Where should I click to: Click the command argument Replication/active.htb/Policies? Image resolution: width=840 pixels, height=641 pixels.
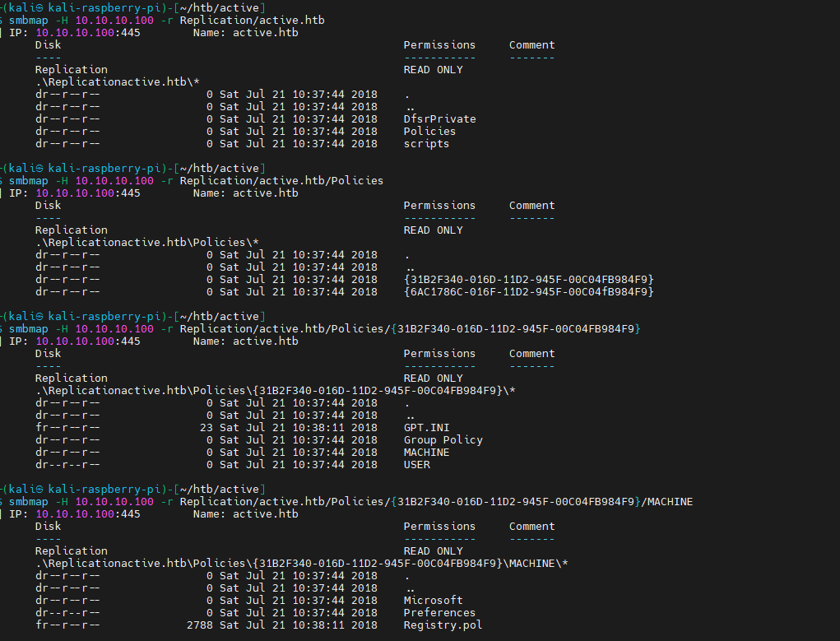pos(281,181)
